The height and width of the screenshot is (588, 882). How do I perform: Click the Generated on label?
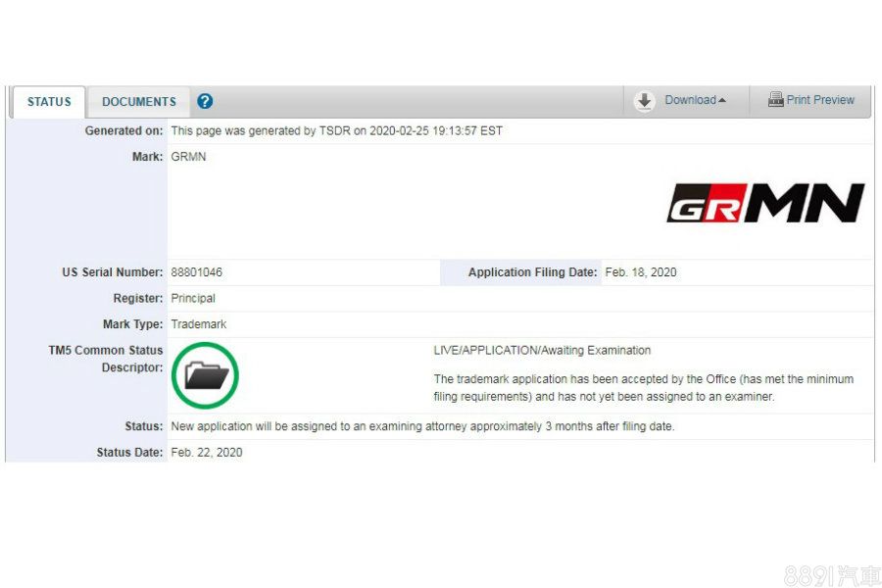[123, 131]
